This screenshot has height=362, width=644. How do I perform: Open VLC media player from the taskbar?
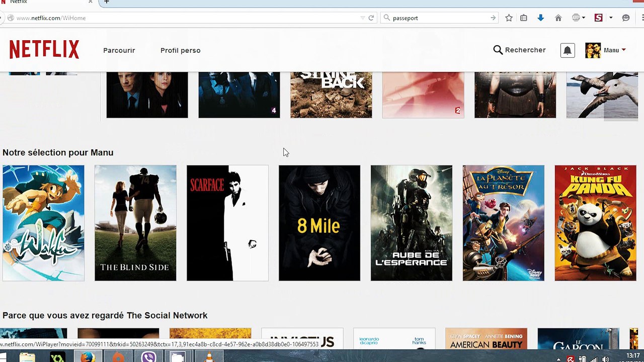(210, 357)
